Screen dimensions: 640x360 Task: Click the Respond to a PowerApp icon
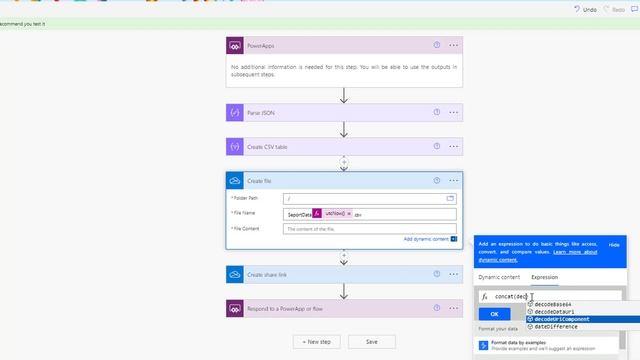point(235,309)
